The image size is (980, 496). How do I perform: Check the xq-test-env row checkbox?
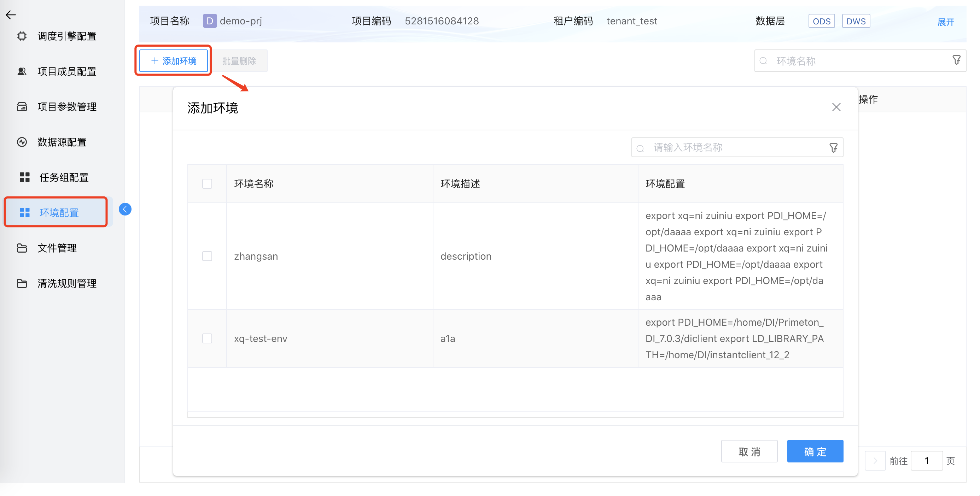point(207,338)
